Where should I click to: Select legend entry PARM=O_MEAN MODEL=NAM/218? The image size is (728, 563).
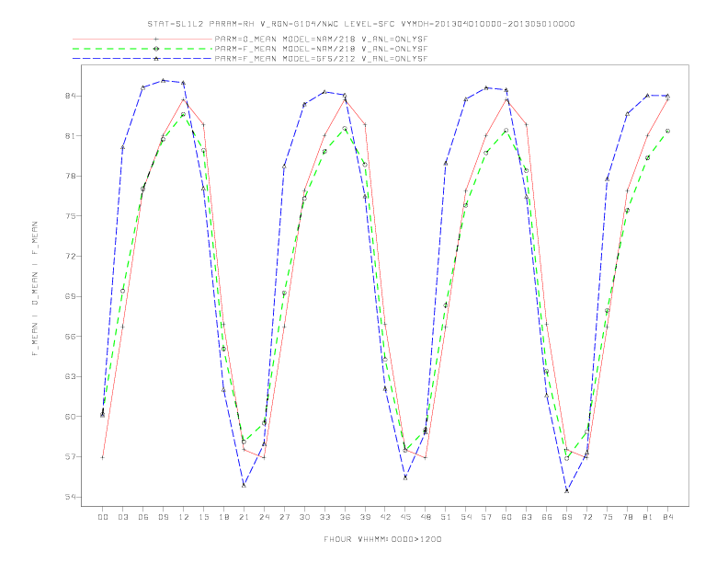click(x=321, y=39)
